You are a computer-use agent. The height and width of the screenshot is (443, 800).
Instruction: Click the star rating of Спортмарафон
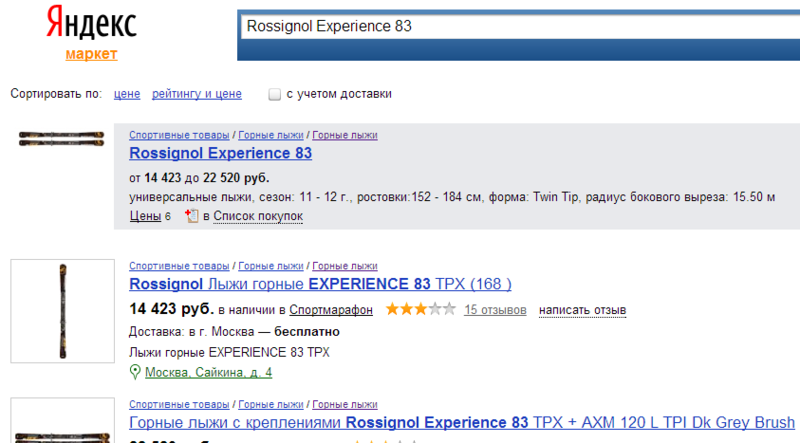[x=420, y=309]
